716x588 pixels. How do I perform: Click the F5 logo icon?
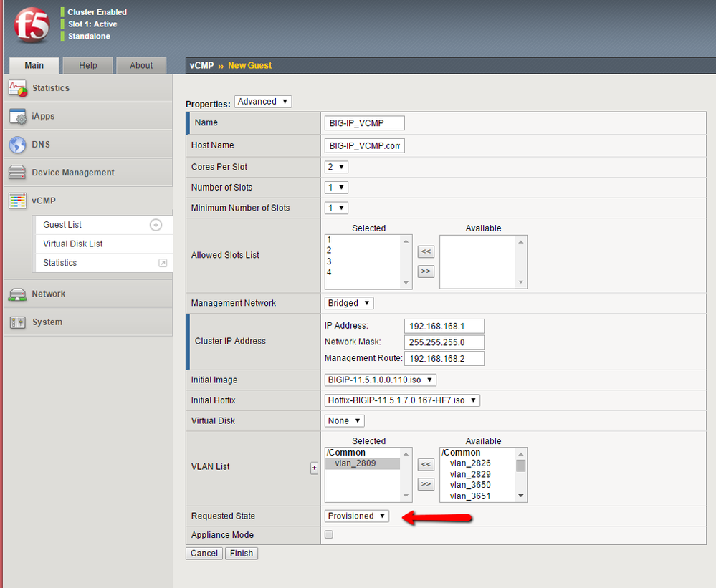pos(32,26)
